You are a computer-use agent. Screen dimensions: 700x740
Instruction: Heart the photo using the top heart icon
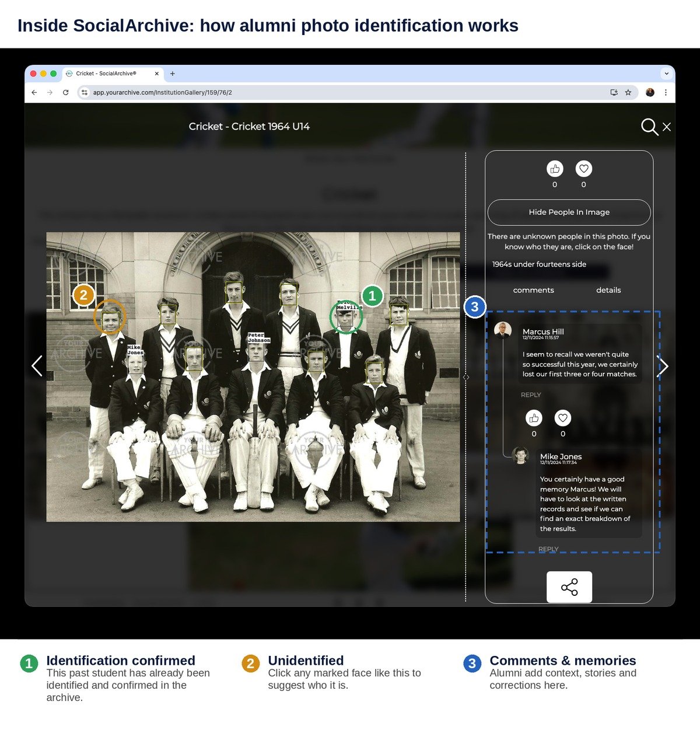(x=584, y=169)
